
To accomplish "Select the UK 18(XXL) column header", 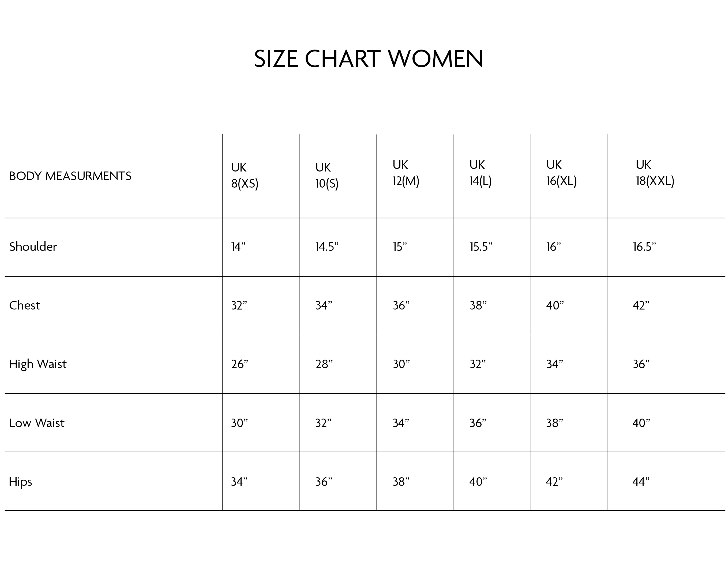I will click(x=655, y=173).
